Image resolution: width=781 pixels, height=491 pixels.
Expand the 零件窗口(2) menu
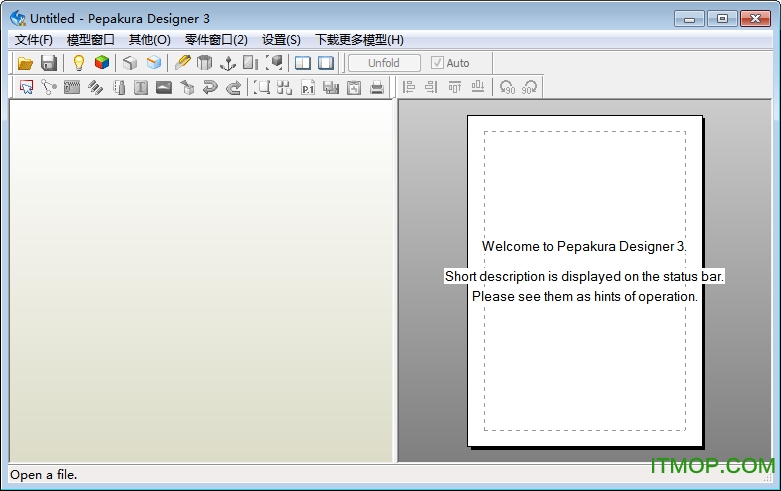216,40
